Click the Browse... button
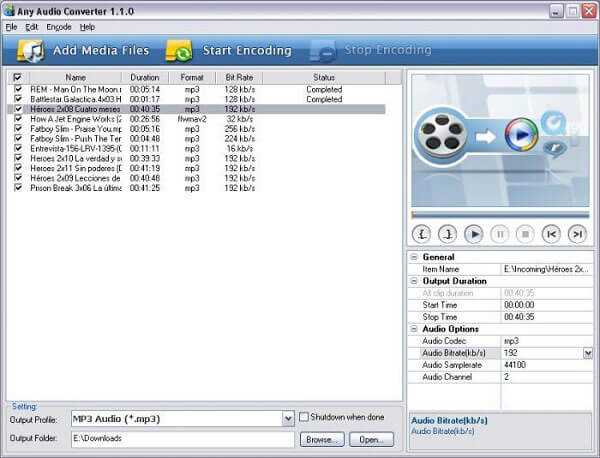 (x=322, y=440)
